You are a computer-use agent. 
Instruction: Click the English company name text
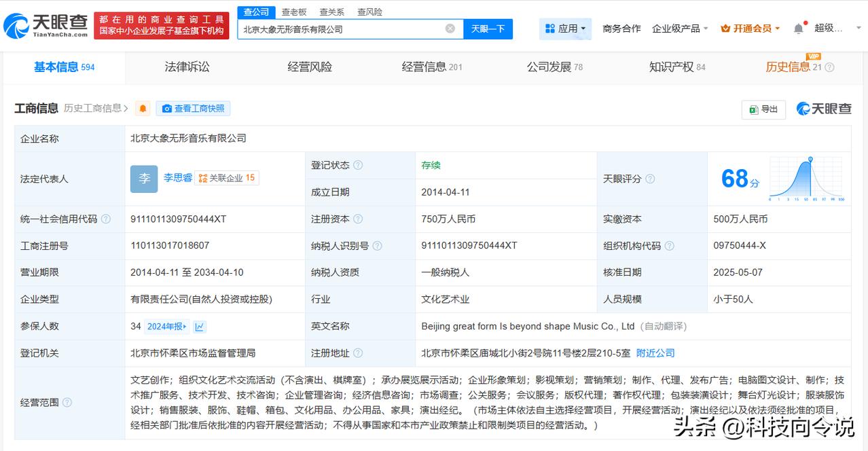pos(528,326)
